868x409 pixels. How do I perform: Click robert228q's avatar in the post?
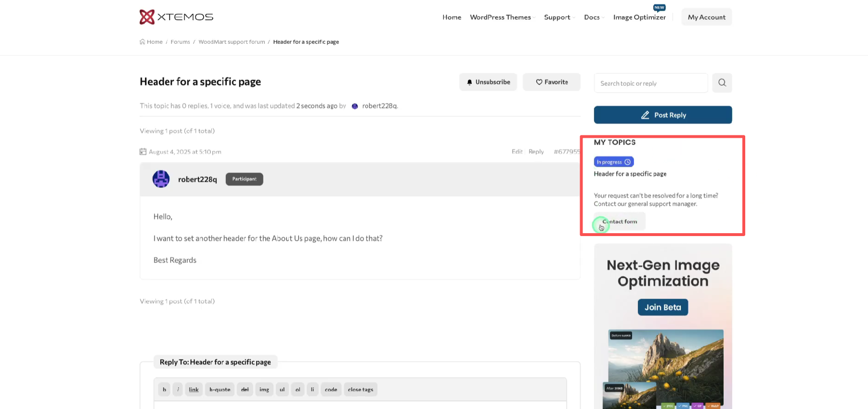[x=161, y=179]
